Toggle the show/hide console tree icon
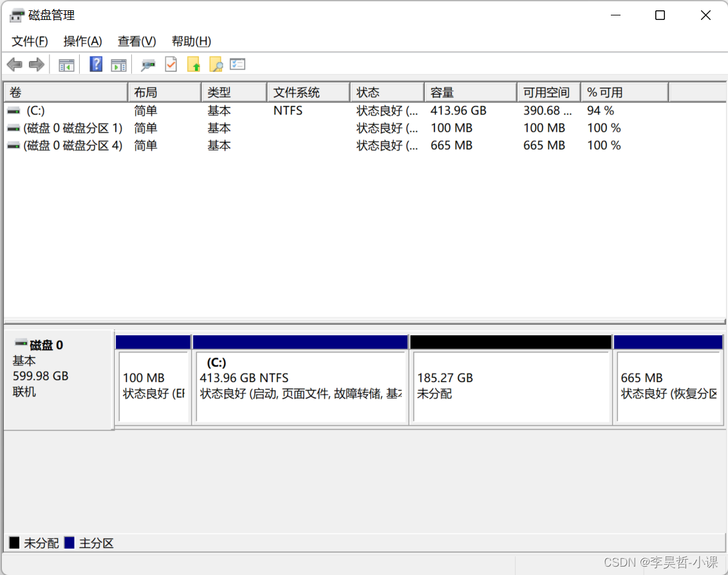Viewport: 728px width, 575px height. [x=66, y=65]
